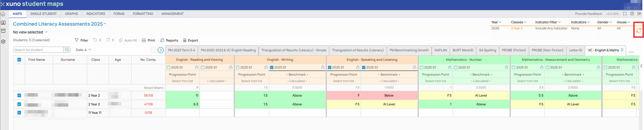The height and width of the screenshot is (130, 644).
Task: Click the magnifier search button
Action: pos(67,50)
